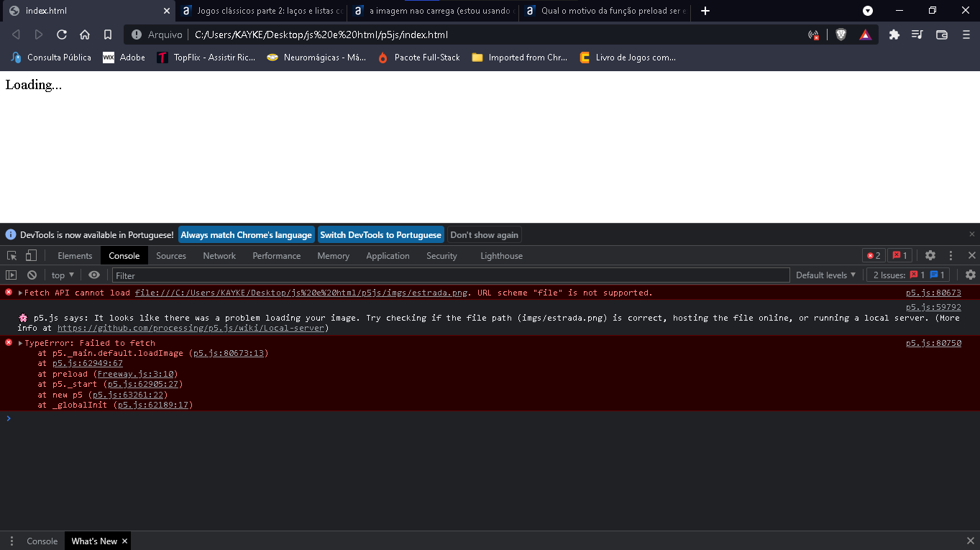Image resolution: width=980 pixels, height=550 pixels.
Task: Open the playlist/media control icon
Action: pos(917,35)
